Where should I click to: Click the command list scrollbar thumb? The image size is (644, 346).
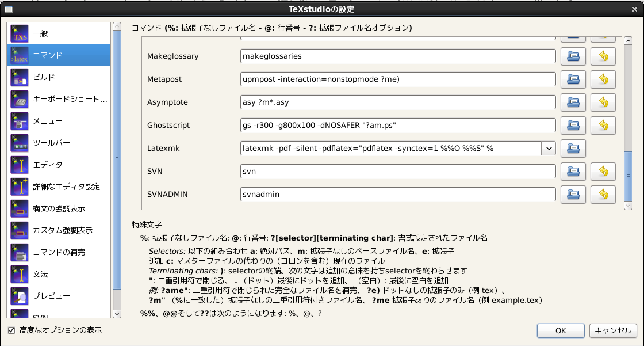coord(628,176)
